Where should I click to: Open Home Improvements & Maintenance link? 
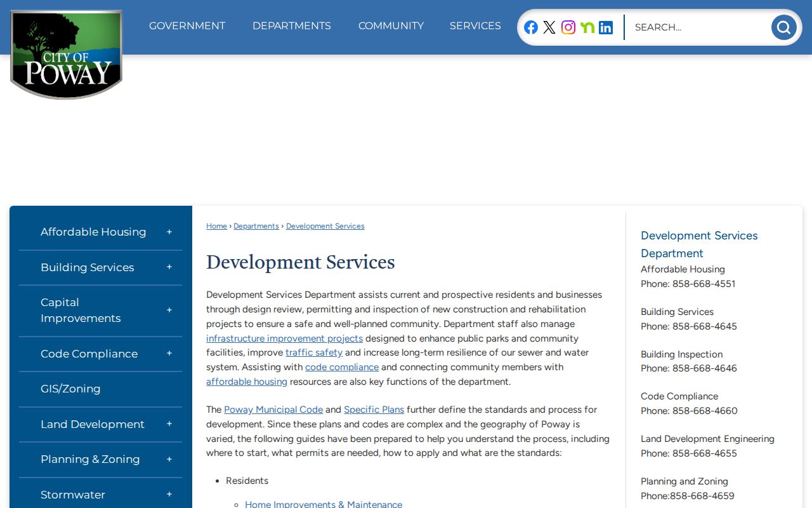[x=324, y=504]
